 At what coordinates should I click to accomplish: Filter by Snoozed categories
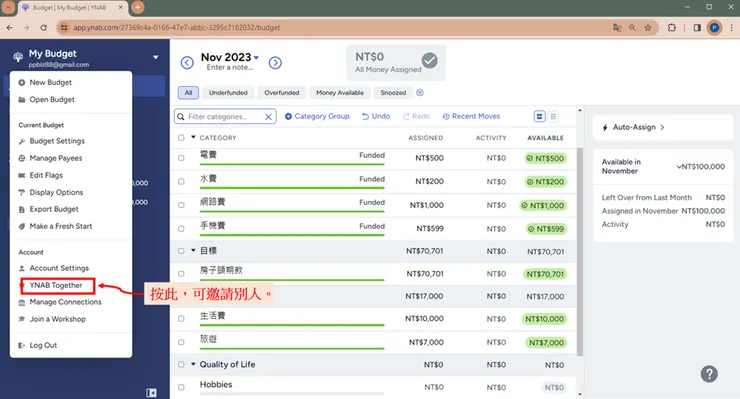(393, 93)
